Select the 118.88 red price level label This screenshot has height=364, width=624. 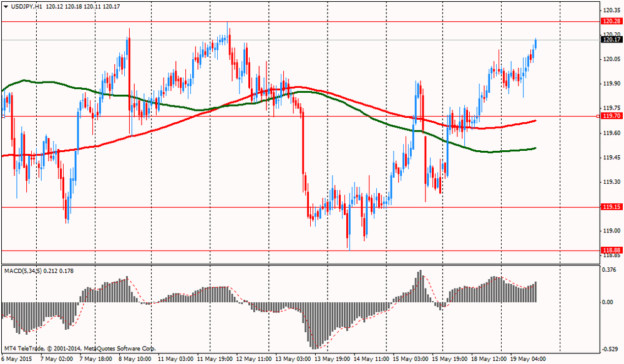(x=612, y=251)
